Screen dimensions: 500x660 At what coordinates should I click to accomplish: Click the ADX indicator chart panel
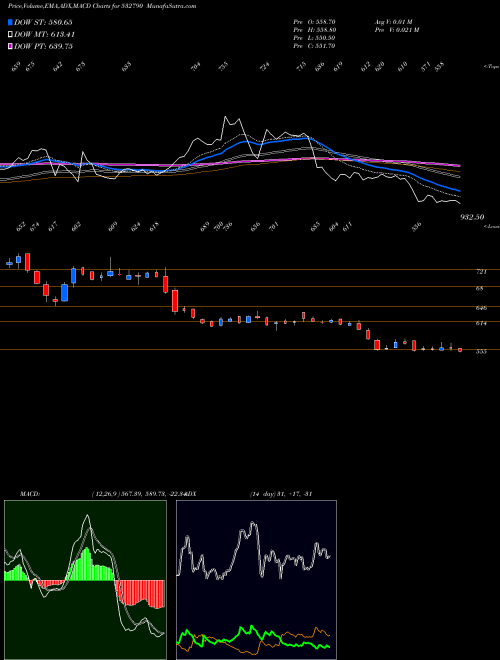(256, 580)
